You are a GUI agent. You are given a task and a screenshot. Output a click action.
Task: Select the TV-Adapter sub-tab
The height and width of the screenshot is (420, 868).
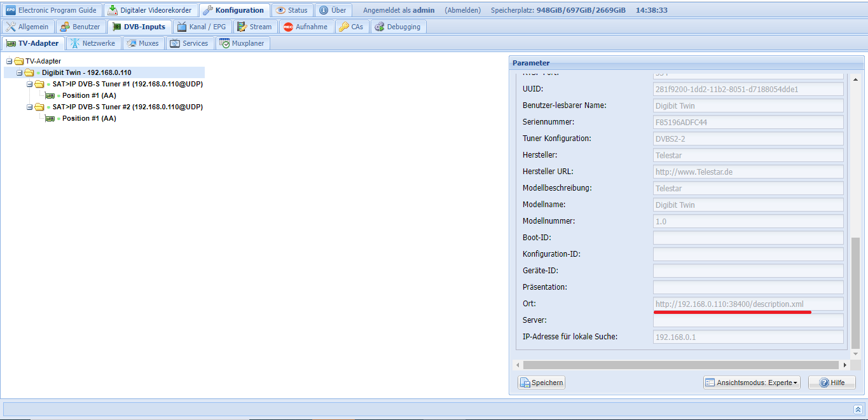(33, 43)
